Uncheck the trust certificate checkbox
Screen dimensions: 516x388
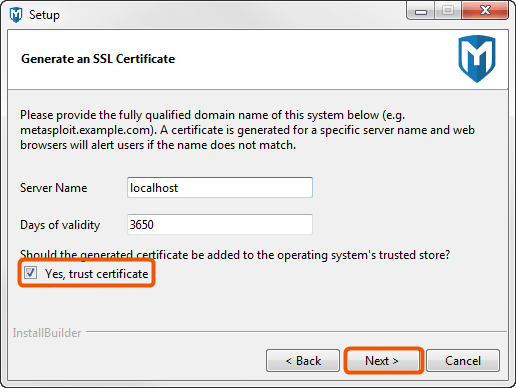tap(30, 273)
